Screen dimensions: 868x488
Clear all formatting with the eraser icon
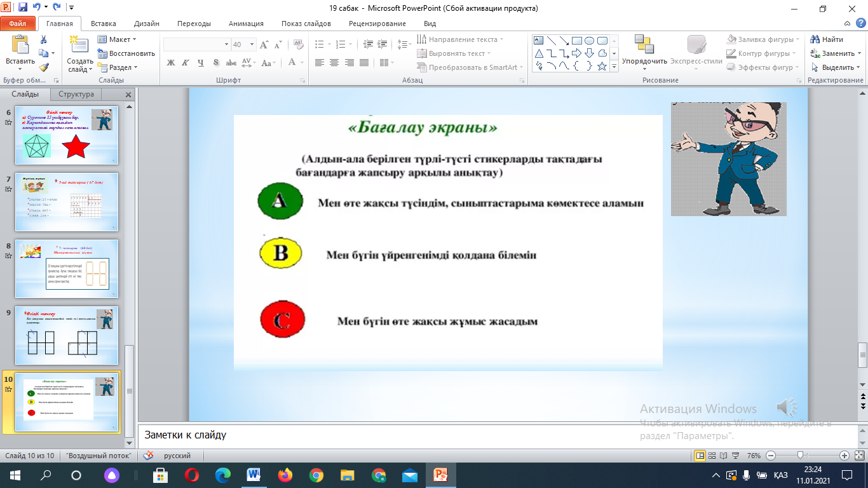click(299, 44)
